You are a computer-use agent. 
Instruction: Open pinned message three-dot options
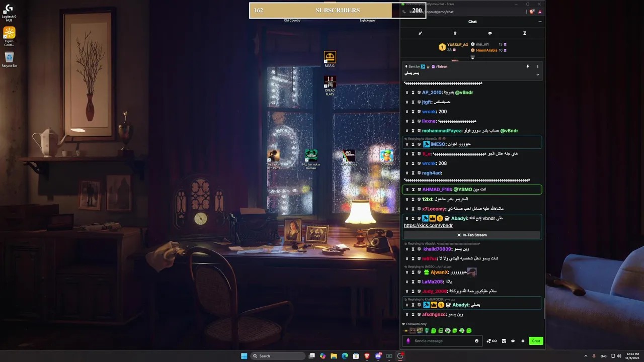[x=537, y=66]
